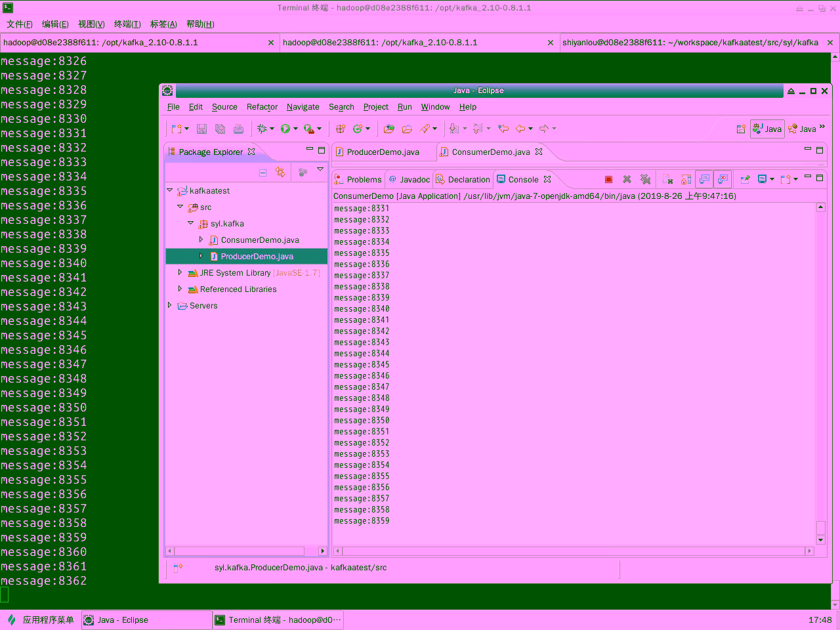Click the Display Selected Console monitor icon
The image size is (840, 630).
coord(762,179)
